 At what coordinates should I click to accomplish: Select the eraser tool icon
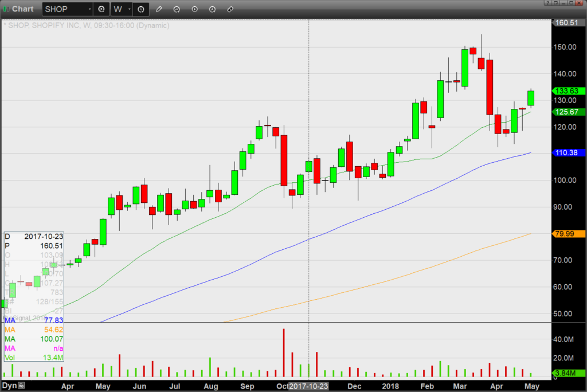230,9
